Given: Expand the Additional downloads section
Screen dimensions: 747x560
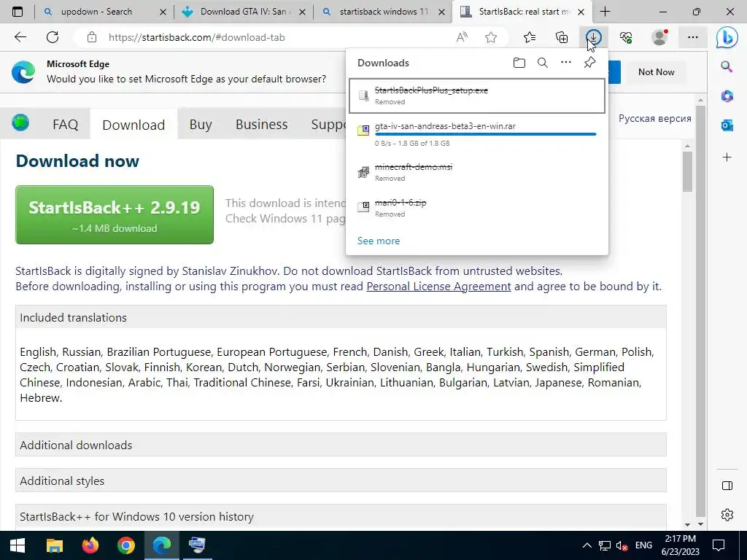Looking at the screenshot, I should [x=341, y=445].
